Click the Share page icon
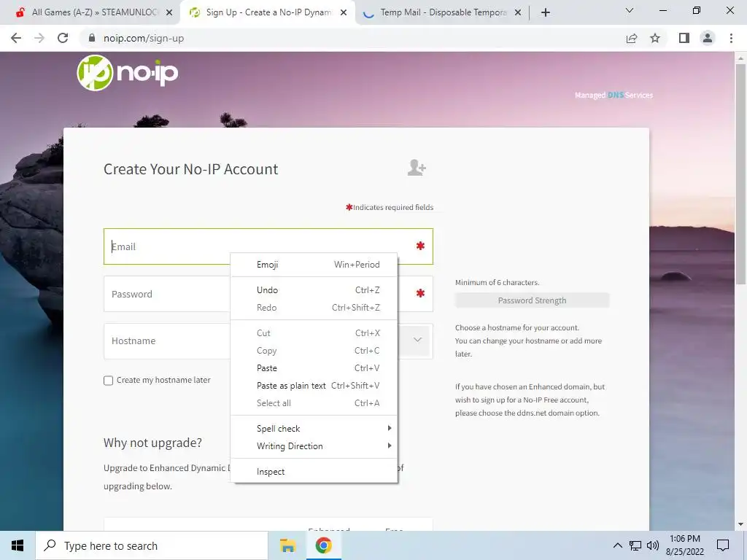This screenshot has width=747, height=560. (x=632, y=38)
